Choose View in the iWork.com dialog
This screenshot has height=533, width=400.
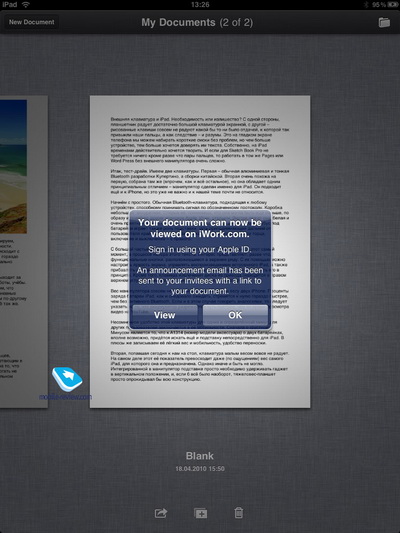[165, 315]
